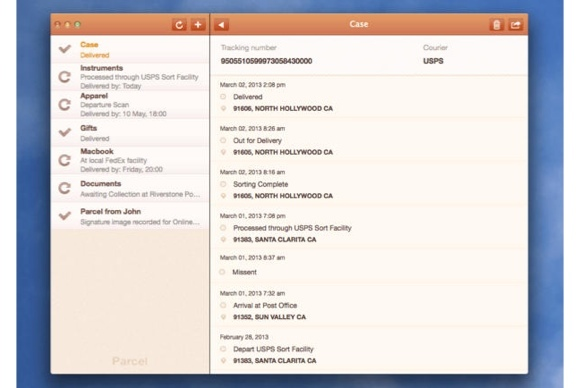Click the Missent status text

point(244,272)
